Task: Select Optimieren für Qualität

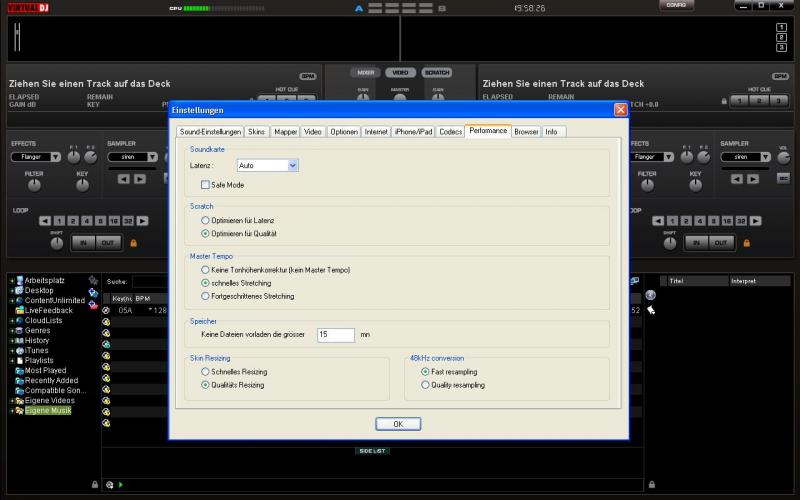Action: tap(205, 234)
